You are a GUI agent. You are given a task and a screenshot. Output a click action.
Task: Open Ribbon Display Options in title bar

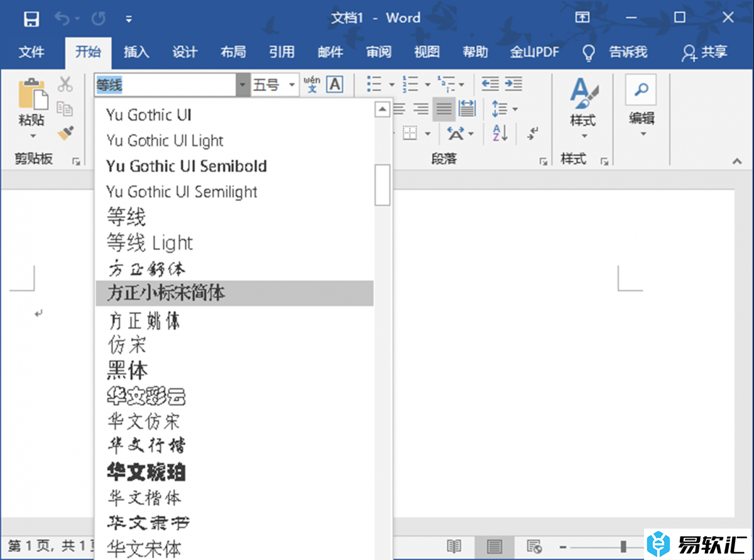(x=582, y=18)
